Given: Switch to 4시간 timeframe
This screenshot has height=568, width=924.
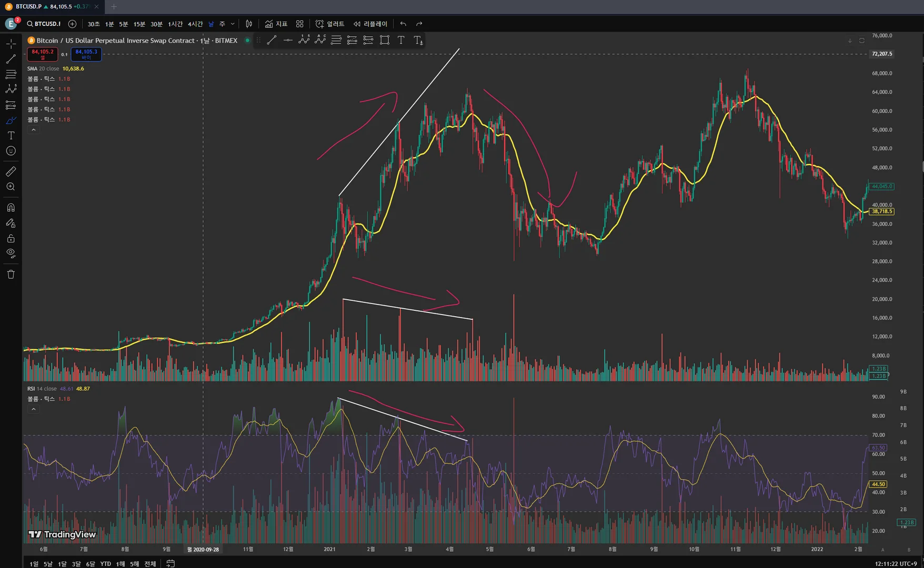Looking at the screenshot, I should [x=195, y=24].
